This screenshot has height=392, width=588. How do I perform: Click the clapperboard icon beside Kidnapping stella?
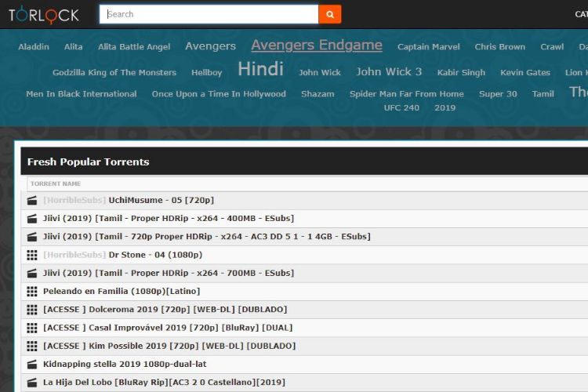tap(32, 365)
